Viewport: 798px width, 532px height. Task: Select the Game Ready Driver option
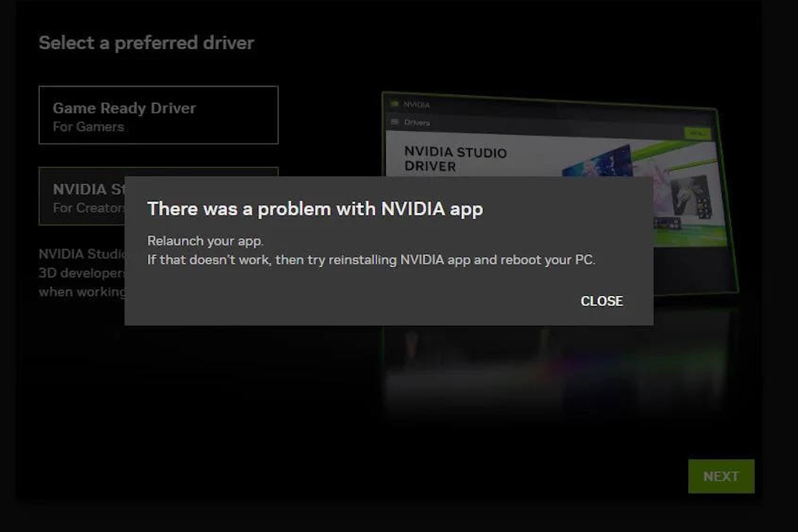pyautogui.click(x=158, y=115)
